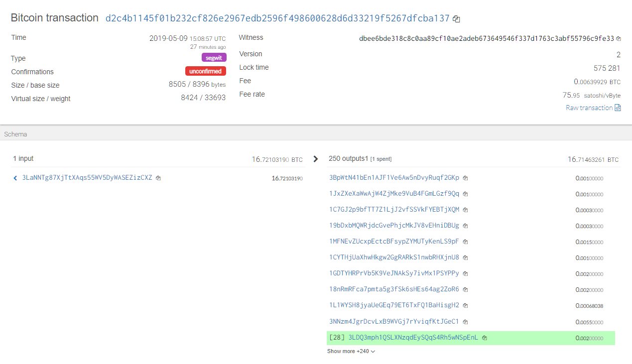Open input address 3LaNNTg87XjTtXAqs55WV5DyWASEZizCXZ

(x=87, y=178)
